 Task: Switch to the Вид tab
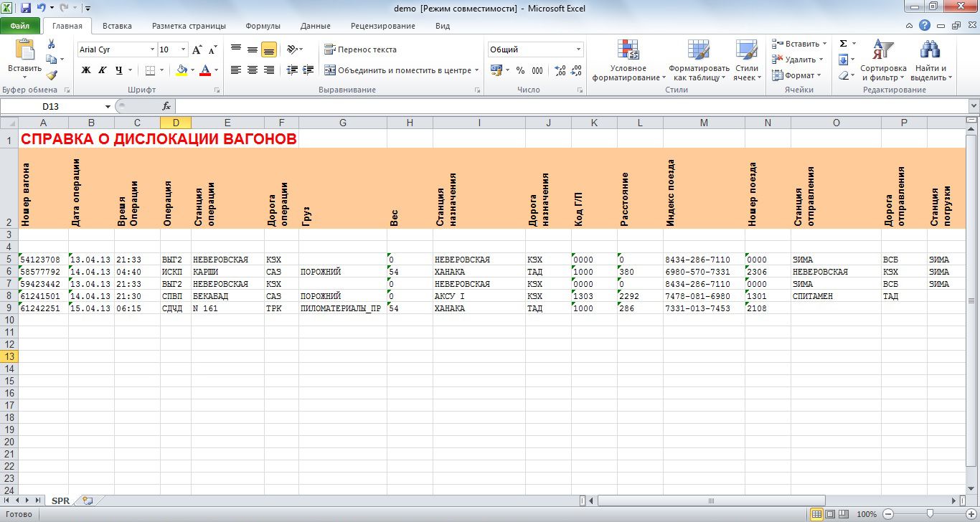pos(443,26)
